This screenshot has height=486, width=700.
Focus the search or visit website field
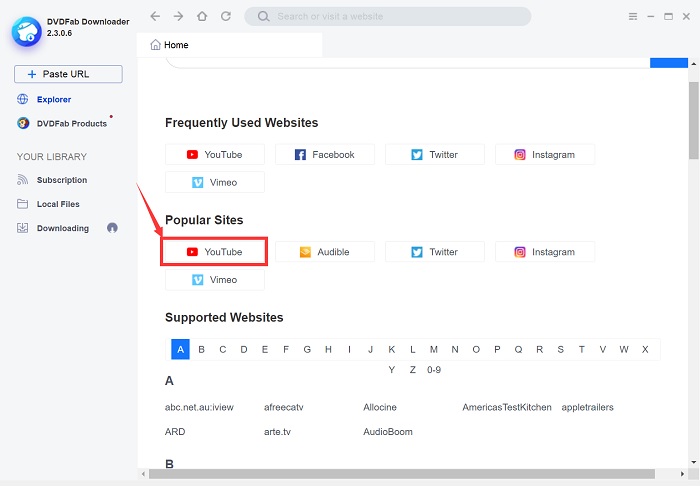388,17
